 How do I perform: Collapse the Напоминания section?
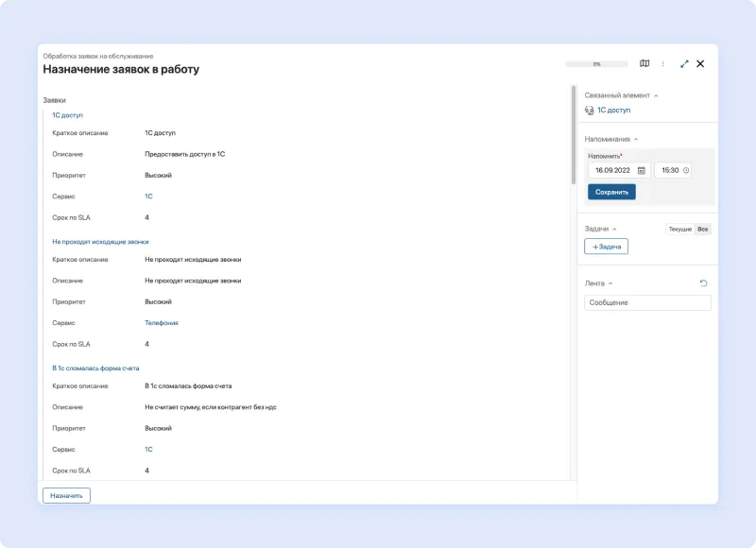click(x=636, y=140)
